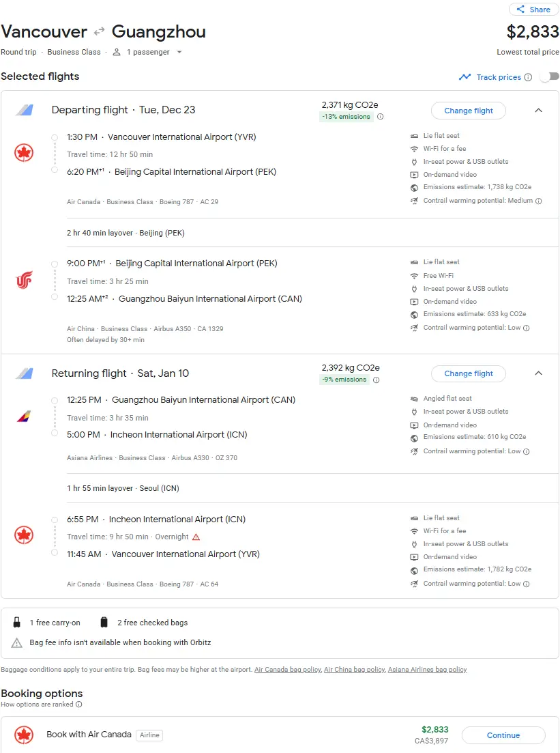Click the CA$3,897 price text

[x=431, y=741]
